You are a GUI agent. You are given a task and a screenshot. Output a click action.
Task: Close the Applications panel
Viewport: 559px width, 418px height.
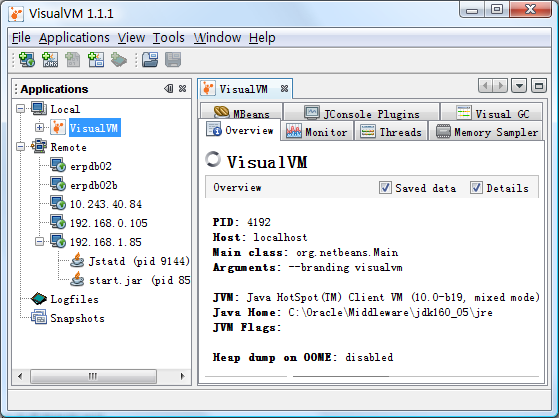pos(183,88)
